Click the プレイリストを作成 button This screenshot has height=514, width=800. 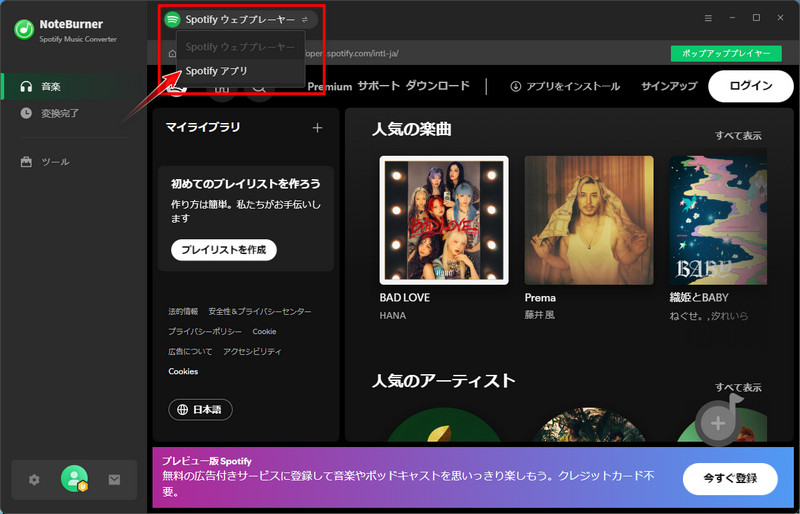223,250
